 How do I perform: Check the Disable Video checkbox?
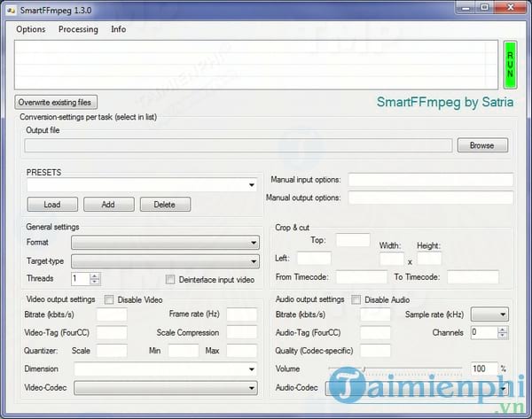point(109,299)
